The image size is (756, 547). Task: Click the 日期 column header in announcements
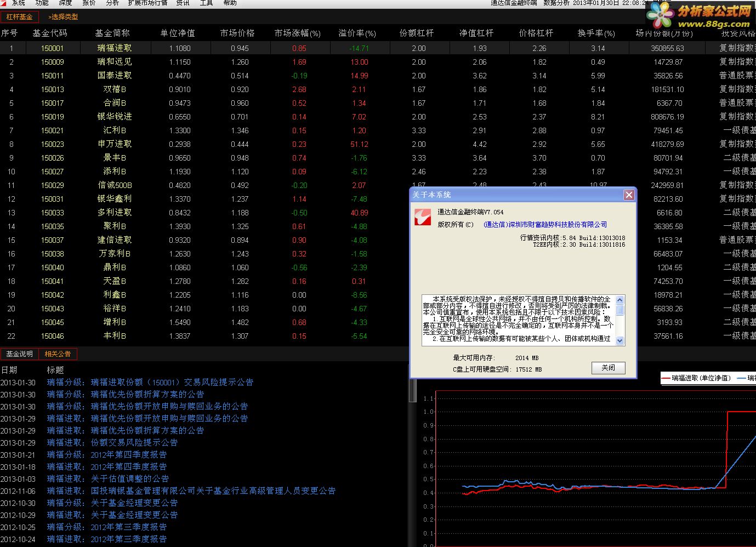pyautogui.click(x=9, y=370)
